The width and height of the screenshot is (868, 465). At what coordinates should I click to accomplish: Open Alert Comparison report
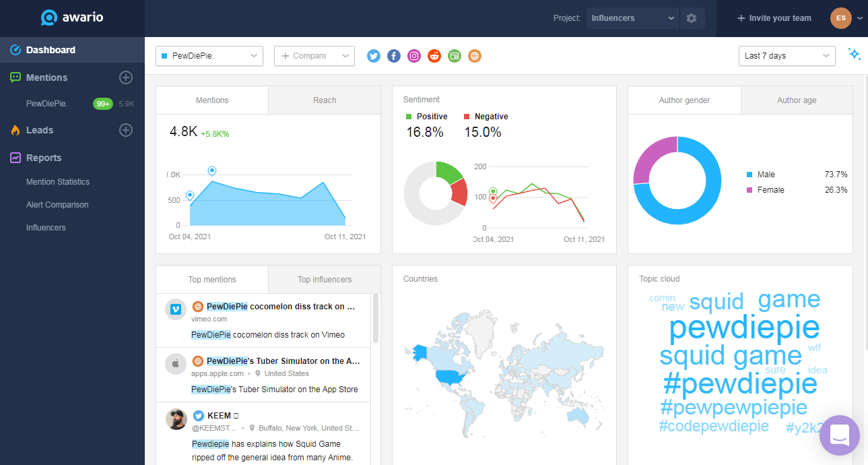point(57,205)
